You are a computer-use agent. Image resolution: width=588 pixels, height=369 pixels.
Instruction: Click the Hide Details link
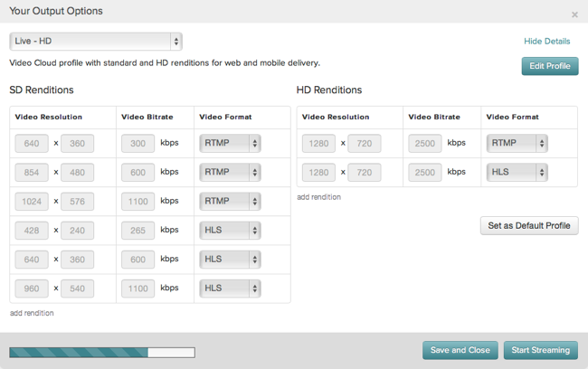pyautogui.click(x=546, y=42)
